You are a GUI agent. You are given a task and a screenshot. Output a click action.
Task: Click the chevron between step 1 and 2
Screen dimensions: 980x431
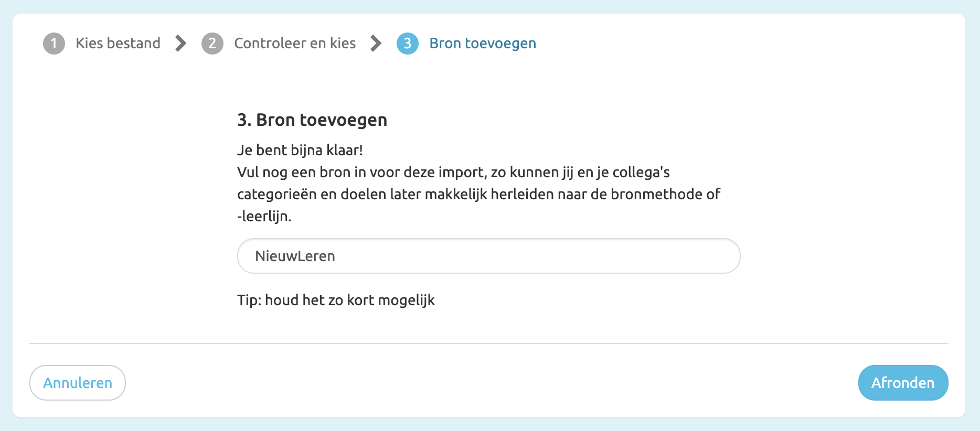(180, 44)
